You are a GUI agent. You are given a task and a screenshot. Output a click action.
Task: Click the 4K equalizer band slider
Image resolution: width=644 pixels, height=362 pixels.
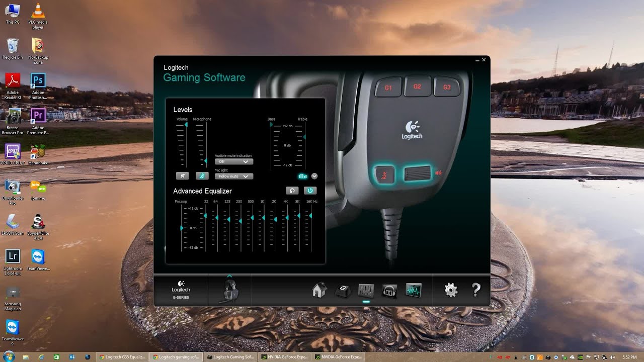[287, 218]
